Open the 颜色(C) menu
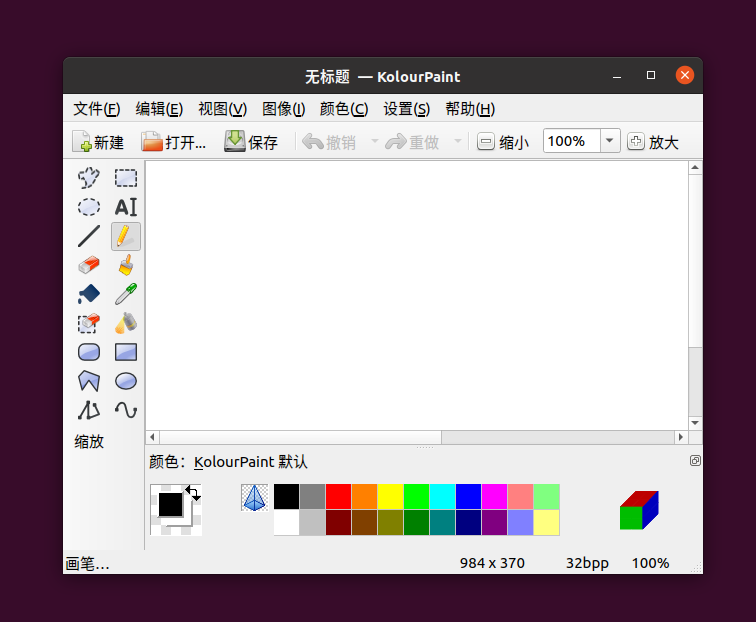Image resolution: width=756 pixels, height=622 pixels. pyautogui.click(x=344, y=108)
